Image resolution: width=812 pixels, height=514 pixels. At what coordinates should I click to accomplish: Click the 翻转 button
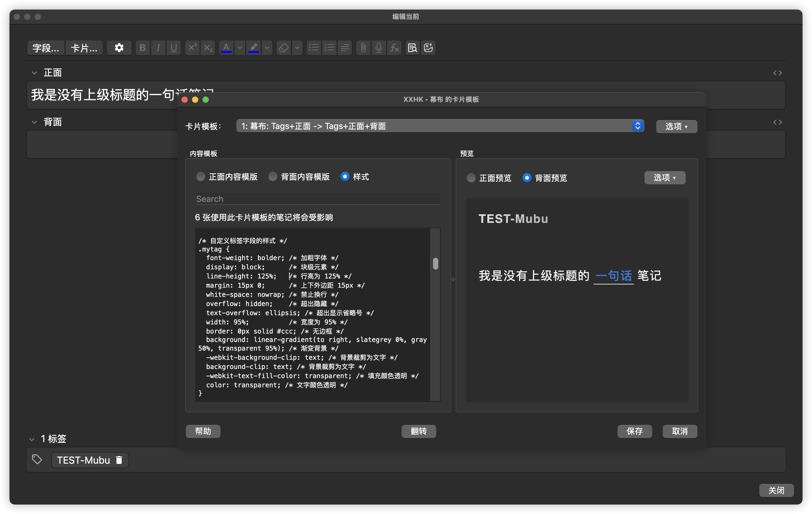(419, 431)
